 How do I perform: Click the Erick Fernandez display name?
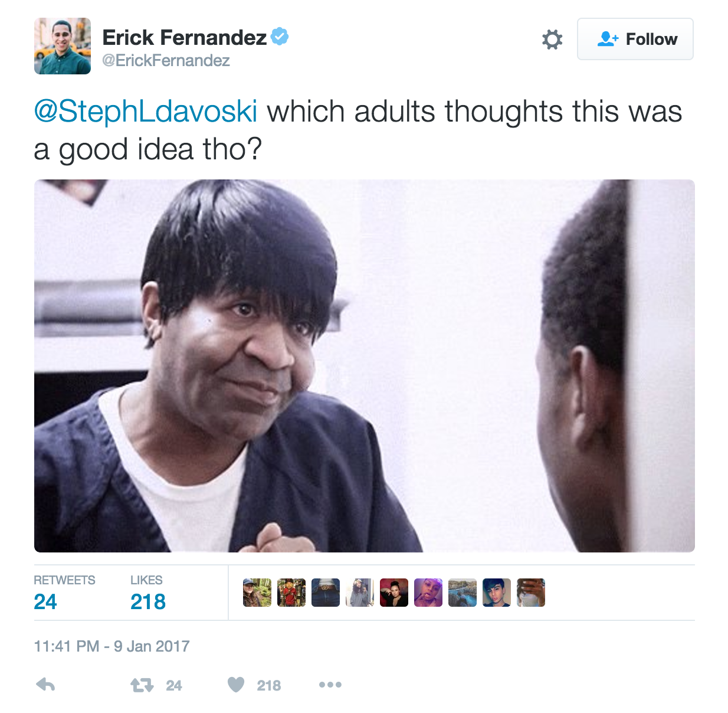click(185, 37)
